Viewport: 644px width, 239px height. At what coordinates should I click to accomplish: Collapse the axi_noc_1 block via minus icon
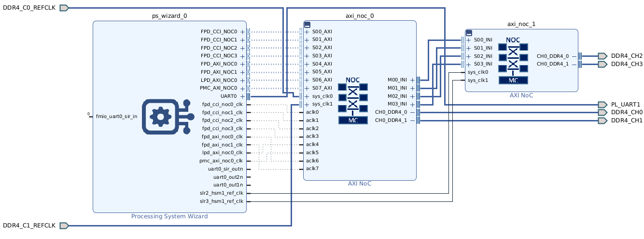[468, 33]
